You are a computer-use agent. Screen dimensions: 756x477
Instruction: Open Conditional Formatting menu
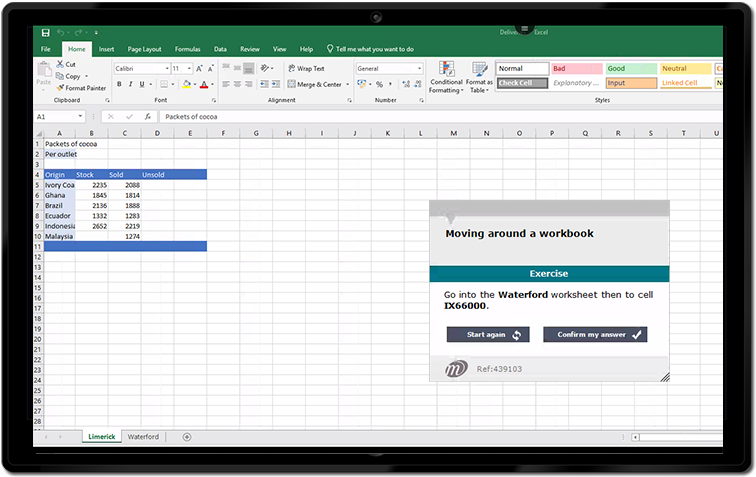click(x=446, y=76)
